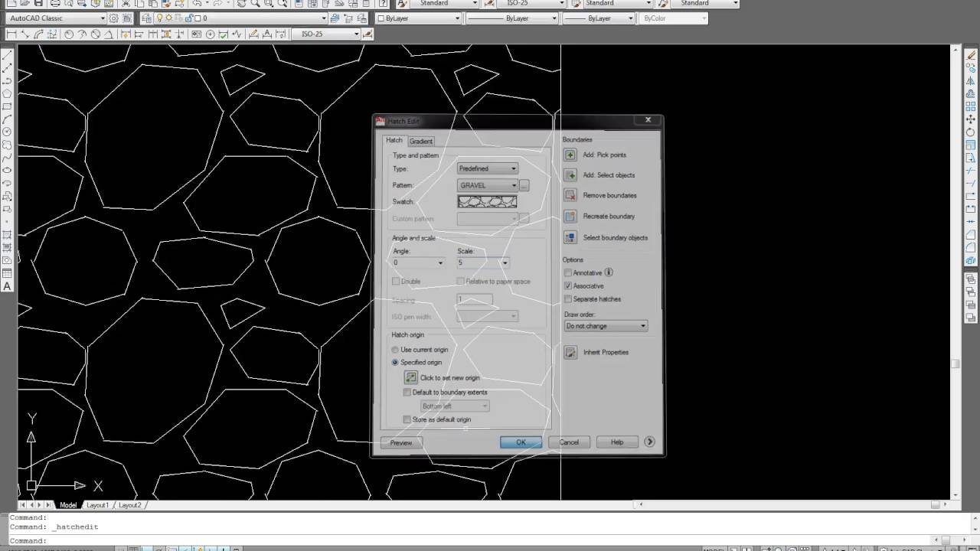Click the Rotate tool in modify toolbar

point(971,132)
